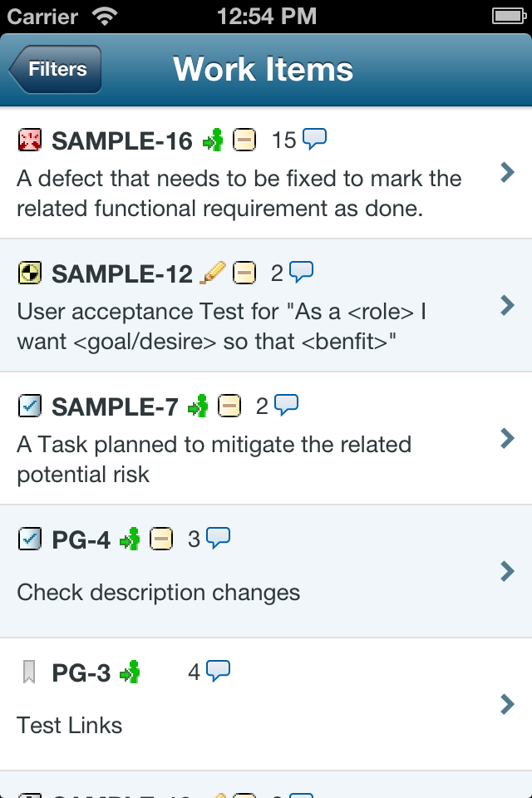Tap the yellow test-case icon beside SAMPLE-12

click(x=29, y=273)
